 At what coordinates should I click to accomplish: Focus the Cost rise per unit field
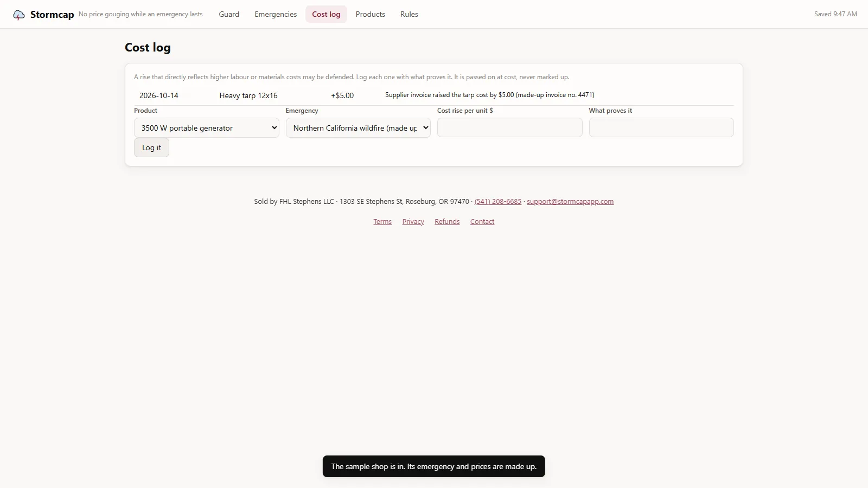(510, 127)
